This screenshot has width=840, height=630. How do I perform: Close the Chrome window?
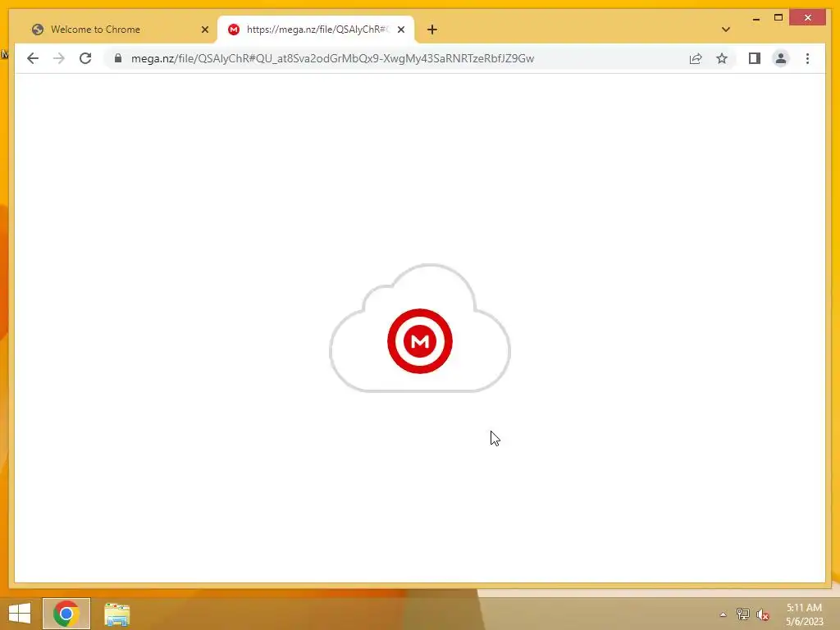808,18
